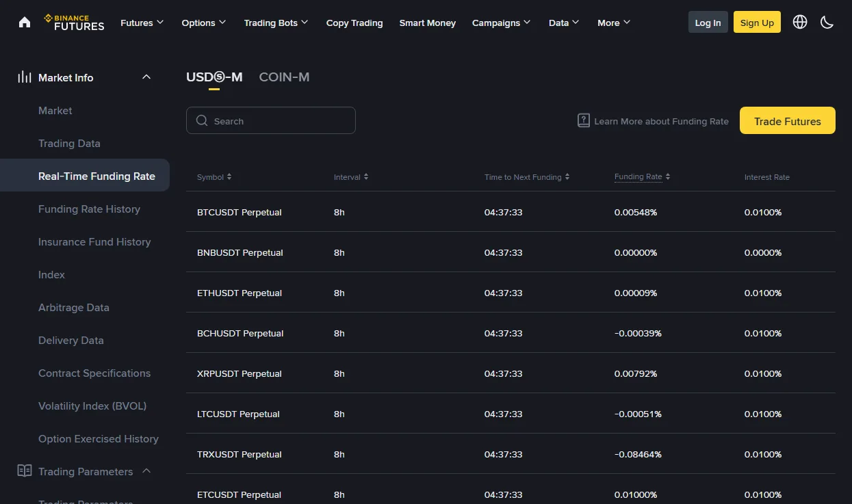Select LTCUSDT Perpetual row
This screenshot has width=852, height=504.
pos(511,414)
